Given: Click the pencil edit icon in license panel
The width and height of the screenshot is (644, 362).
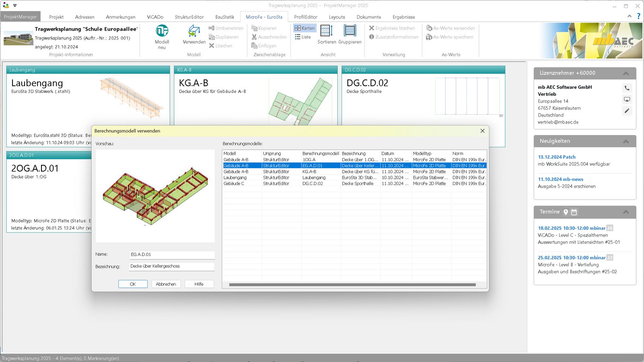Looking at the screenshot, I should coord(627,111).
